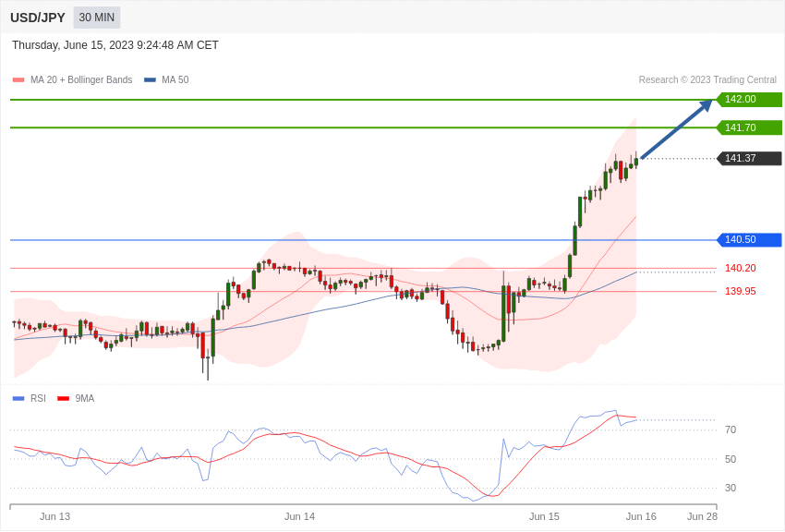
Task: Click the Jun 16 date axis label
Action: [641, 516]
